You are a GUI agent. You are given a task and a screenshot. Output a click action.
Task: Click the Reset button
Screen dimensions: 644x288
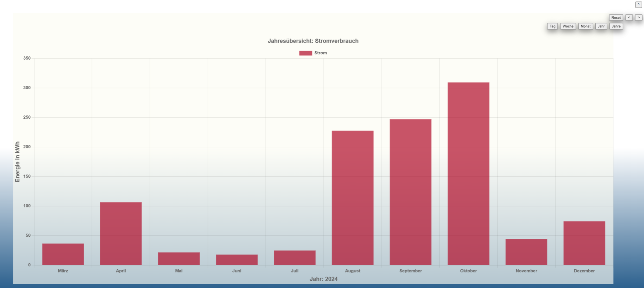point(616,17)
